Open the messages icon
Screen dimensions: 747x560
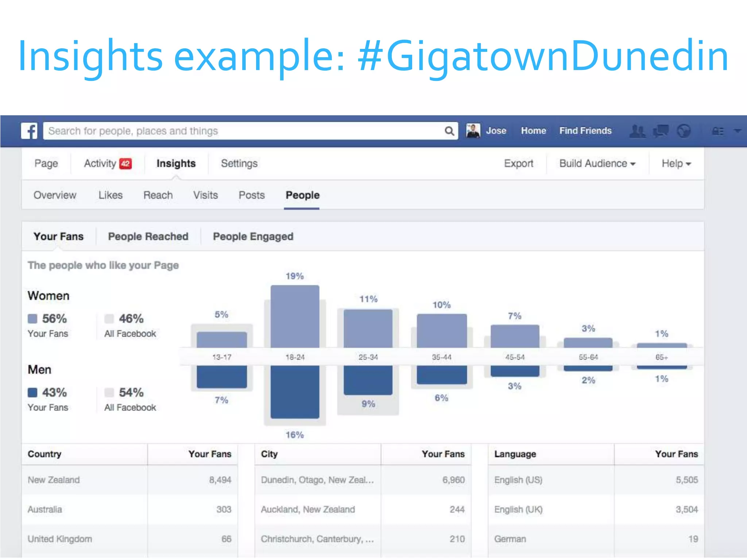coord(661,131)
